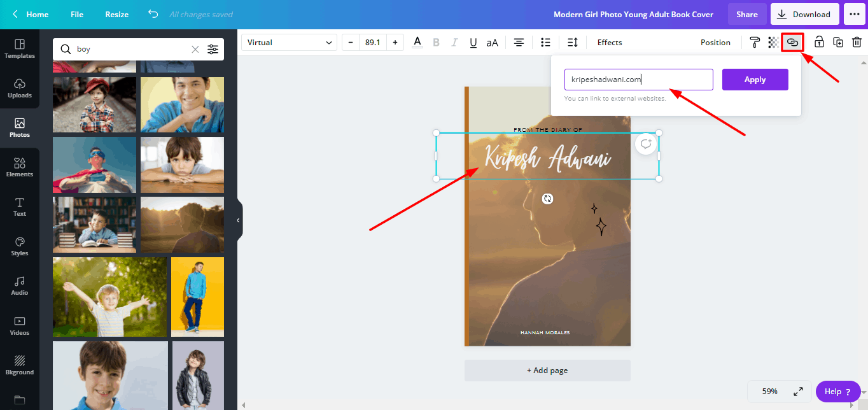Click the copy style paint roller icon

(755, 43)
